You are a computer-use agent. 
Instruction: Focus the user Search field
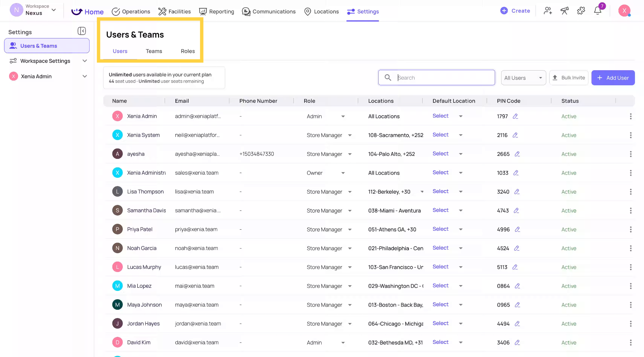coord(437,78)
